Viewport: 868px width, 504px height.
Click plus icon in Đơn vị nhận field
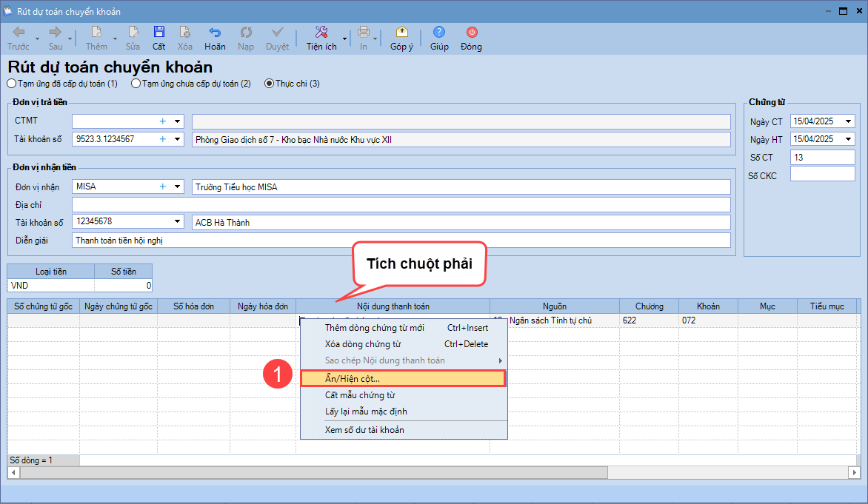point(162,187)
